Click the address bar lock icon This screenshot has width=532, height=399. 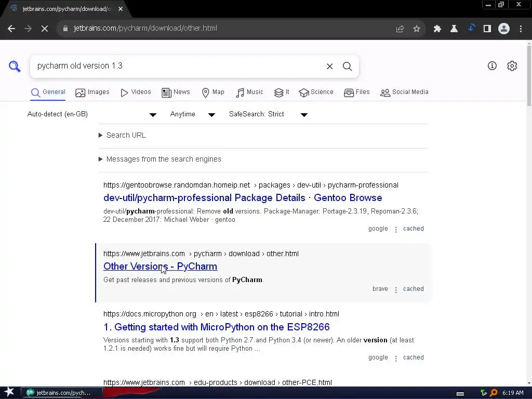(65, 29)
